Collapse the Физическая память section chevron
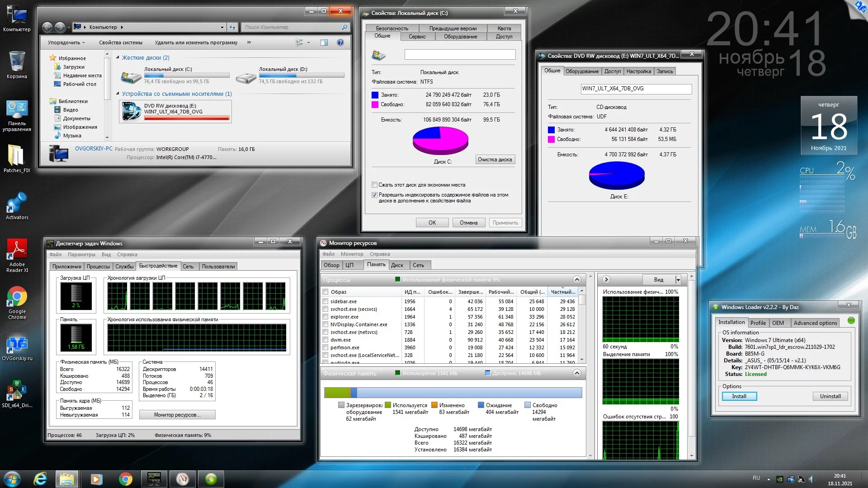The image size is (868, 488). tap(577, 373)
